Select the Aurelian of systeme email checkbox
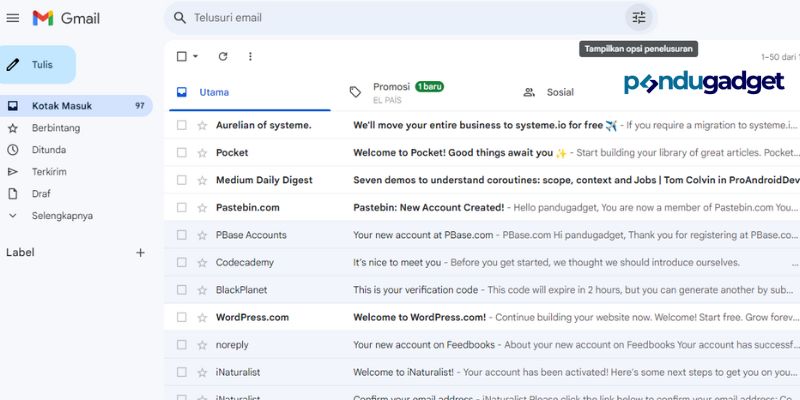 [x=182, y=125]
